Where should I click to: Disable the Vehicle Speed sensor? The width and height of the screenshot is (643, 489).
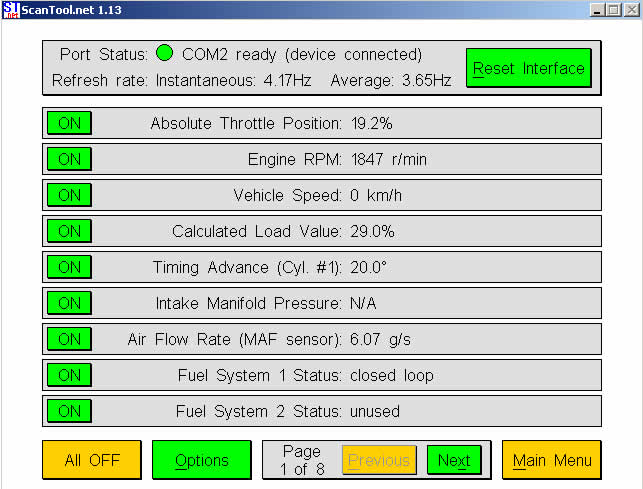[69, 196]
